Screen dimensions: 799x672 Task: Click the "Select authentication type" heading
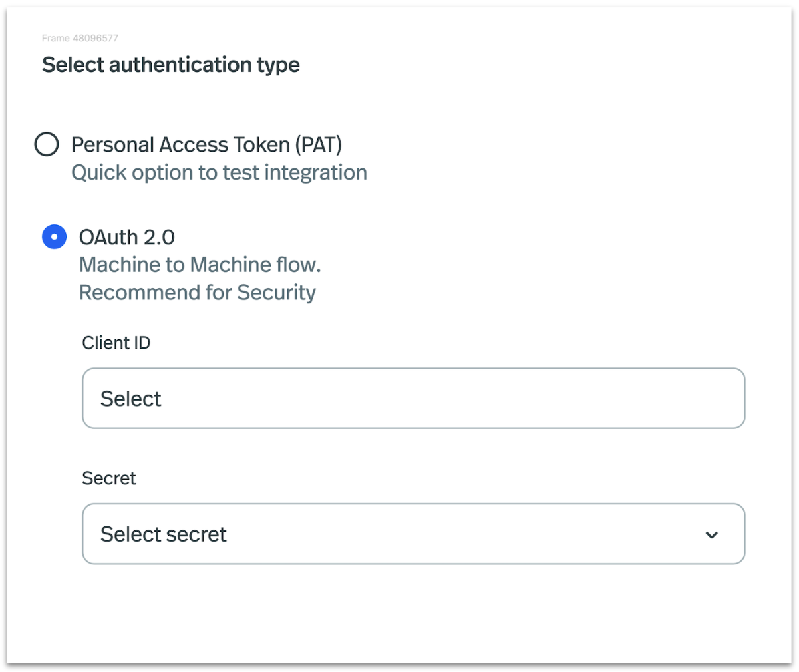coord(170,65)
